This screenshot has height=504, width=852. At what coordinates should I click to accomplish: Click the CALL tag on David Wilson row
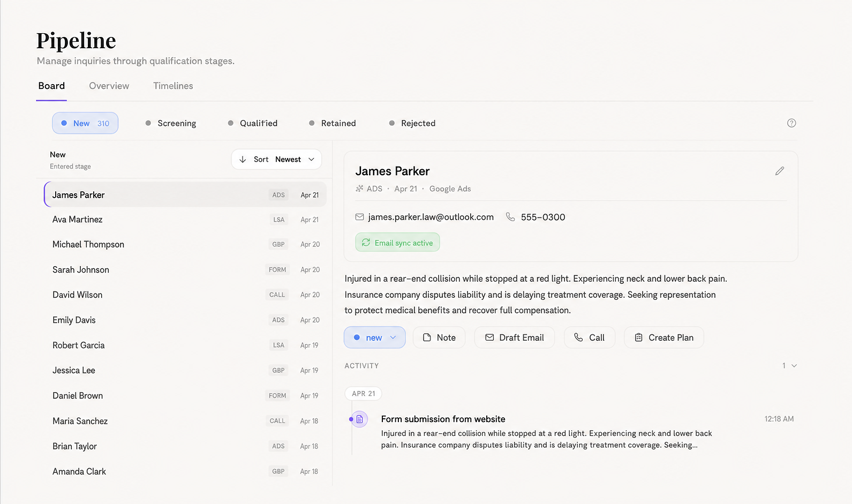click(x=277, y=295)
